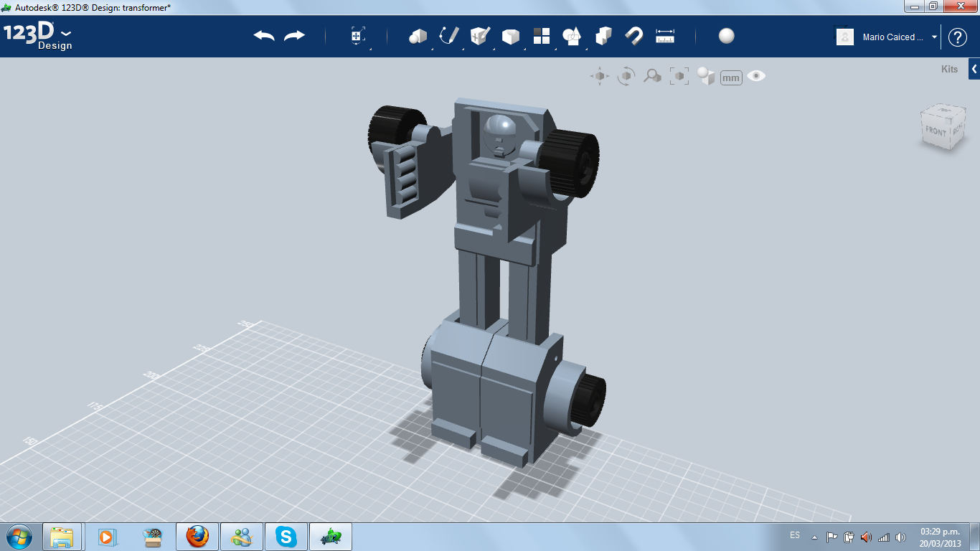This screenshot has width=980, height=551.
Task: Open Windows Media Player from taskbar
Action: point(107,536)
